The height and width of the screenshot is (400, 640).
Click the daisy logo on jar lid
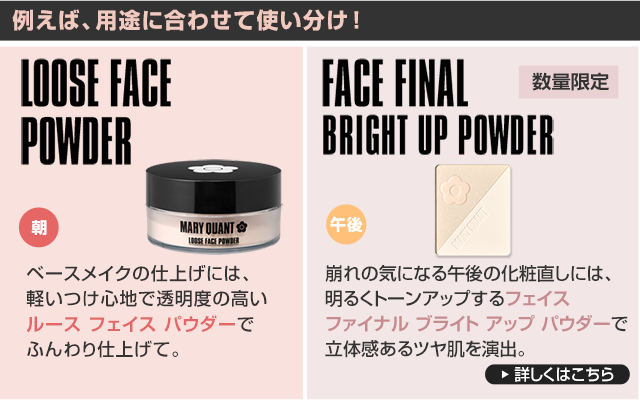coord(213,169)
